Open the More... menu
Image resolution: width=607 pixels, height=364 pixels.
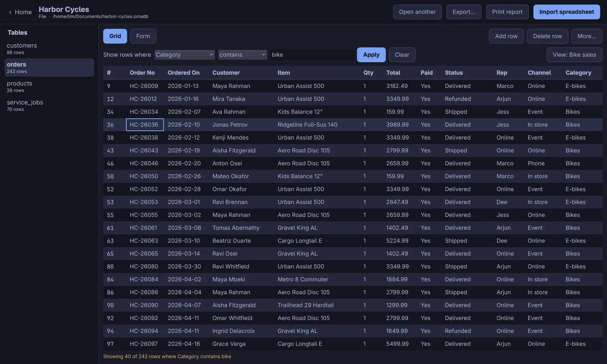(587, 36)
